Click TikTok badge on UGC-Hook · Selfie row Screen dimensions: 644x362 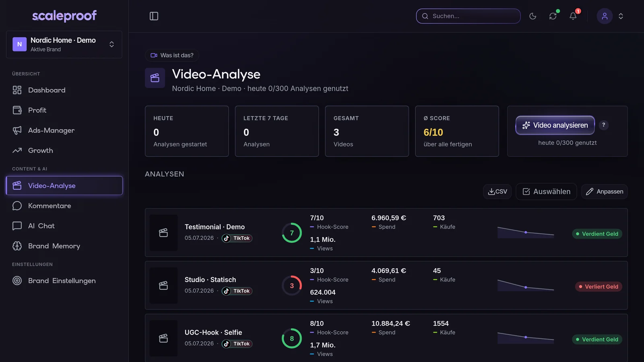[x=237, y=343]
